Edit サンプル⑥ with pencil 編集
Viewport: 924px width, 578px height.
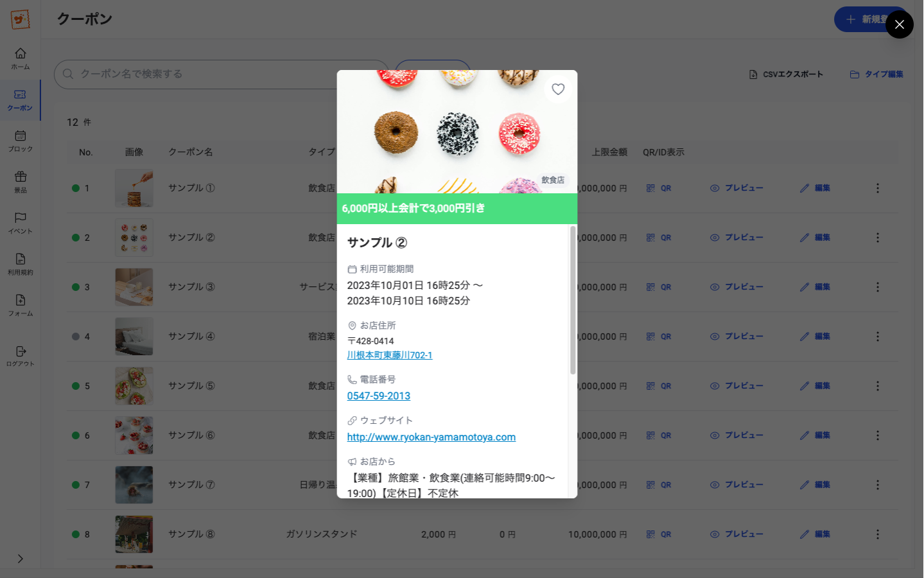tap(815, 435)
